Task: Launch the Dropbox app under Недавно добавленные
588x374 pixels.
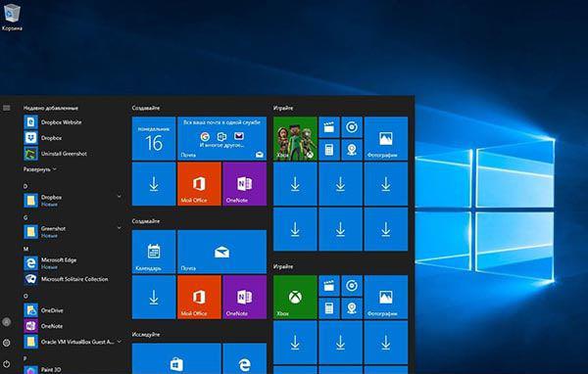Action: (x=72, y=138)
